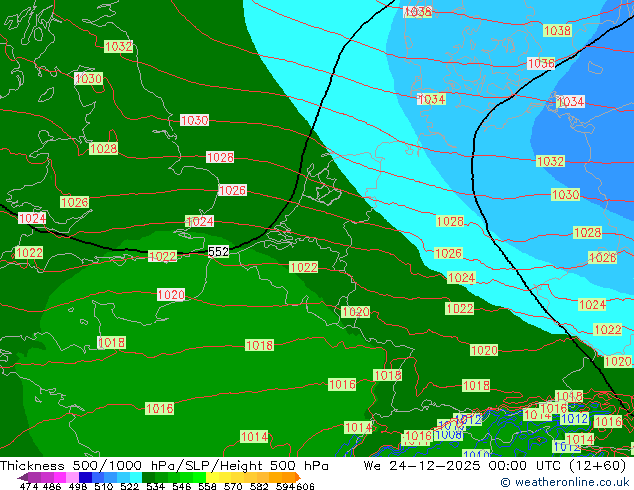The image size is (634, 490).
Task: Click the legend value 486
Action: [51, 486]
